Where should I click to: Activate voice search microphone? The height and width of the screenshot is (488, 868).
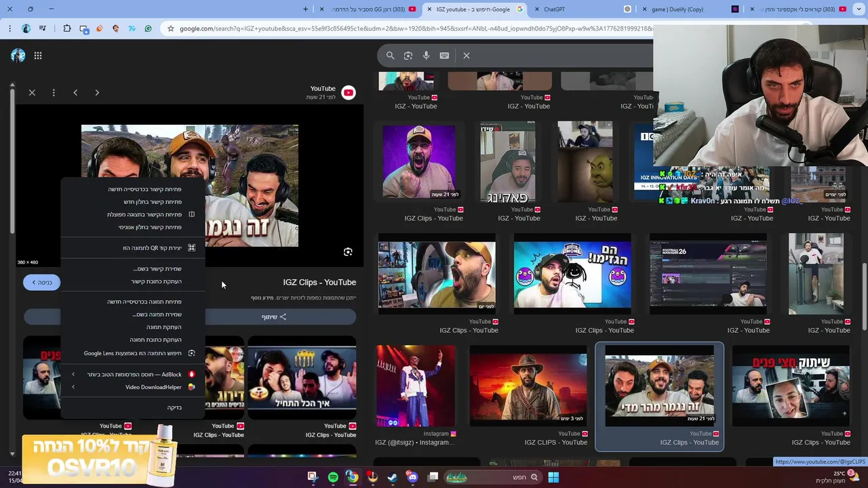click(426, 56)
